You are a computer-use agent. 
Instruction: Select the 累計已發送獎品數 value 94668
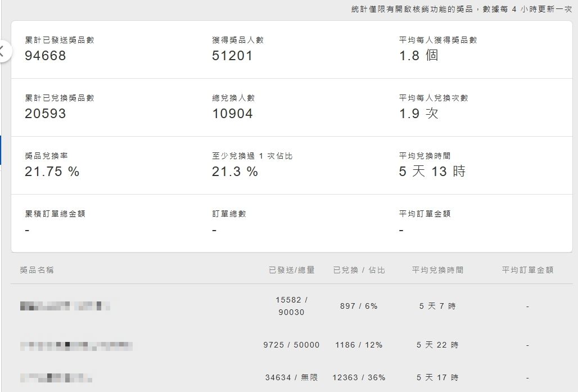click(46, 56)
